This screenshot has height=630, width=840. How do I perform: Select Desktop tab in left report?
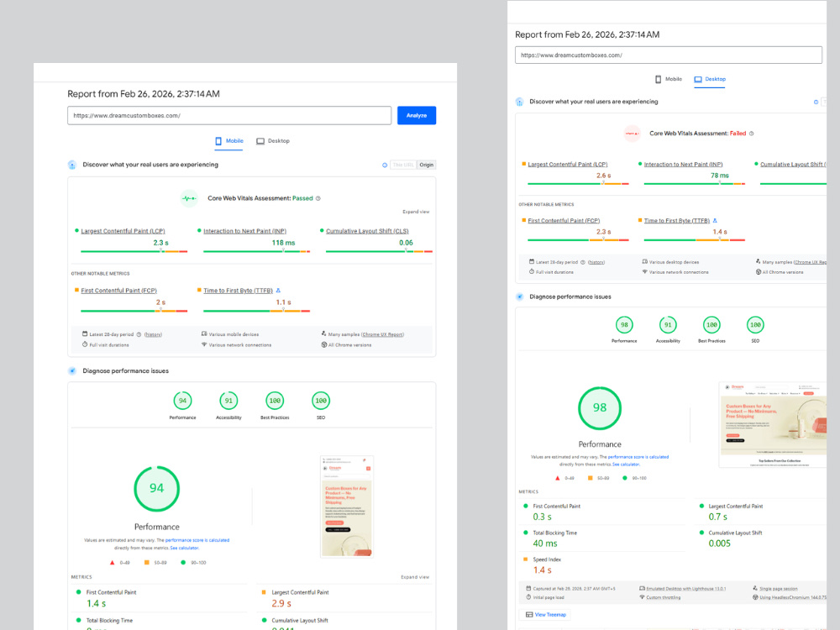[x=273, y=141]
